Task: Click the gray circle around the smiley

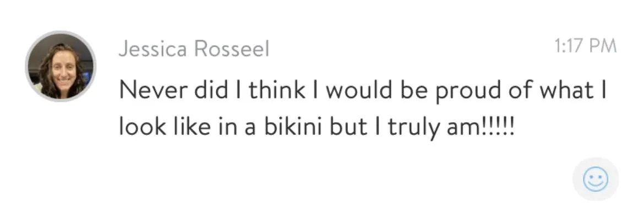Action: pyautogui.click(x=596, y=179)
